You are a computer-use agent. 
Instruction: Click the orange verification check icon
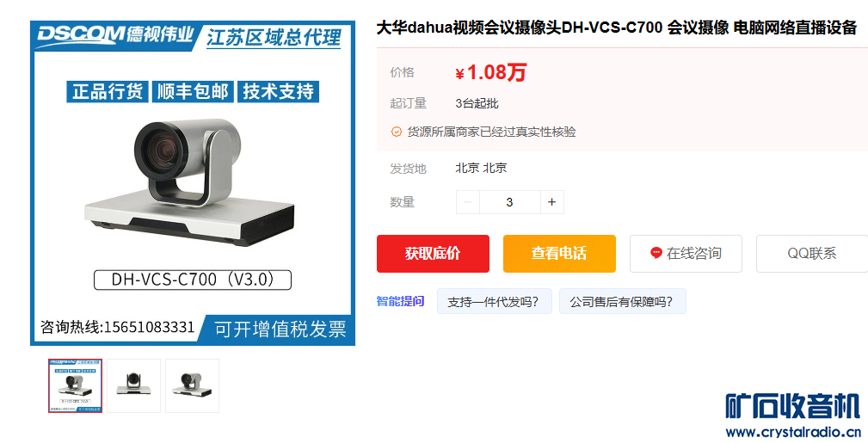[397, 132]
